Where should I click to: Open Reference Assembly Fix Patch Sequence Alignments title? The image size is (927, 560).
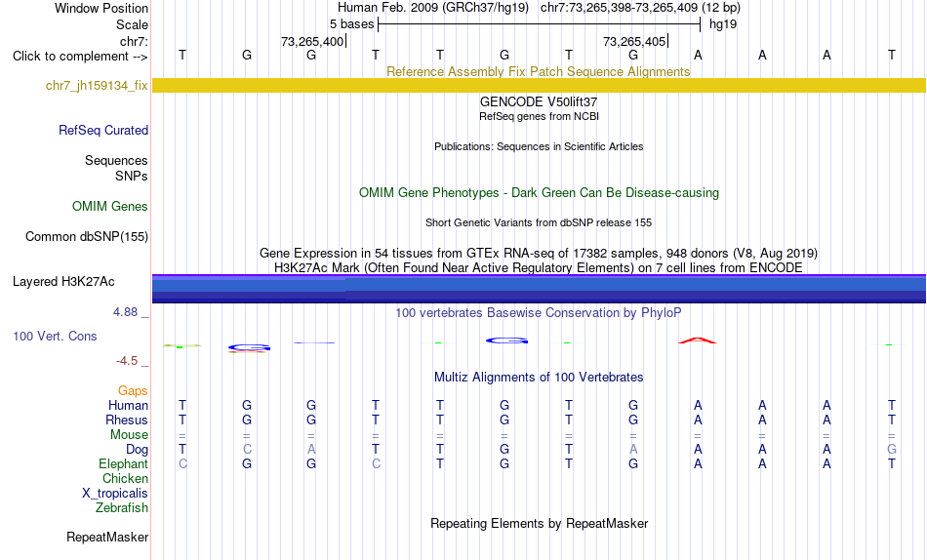539,71
